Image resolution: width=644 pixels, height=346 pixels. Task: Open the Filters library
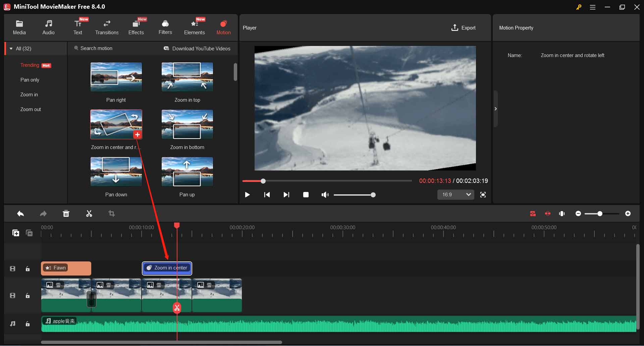(x=165, y=27)
